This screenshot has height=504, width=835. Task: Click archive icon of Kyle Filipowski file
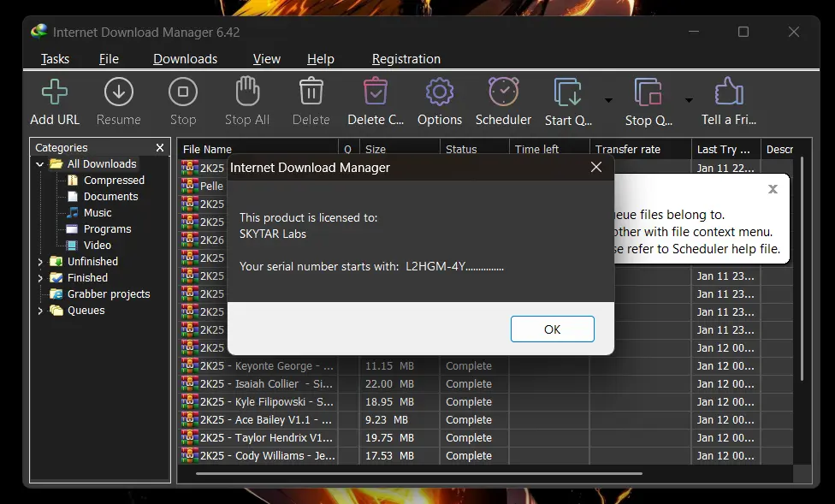pyautogui.click(x=190, y=401)
